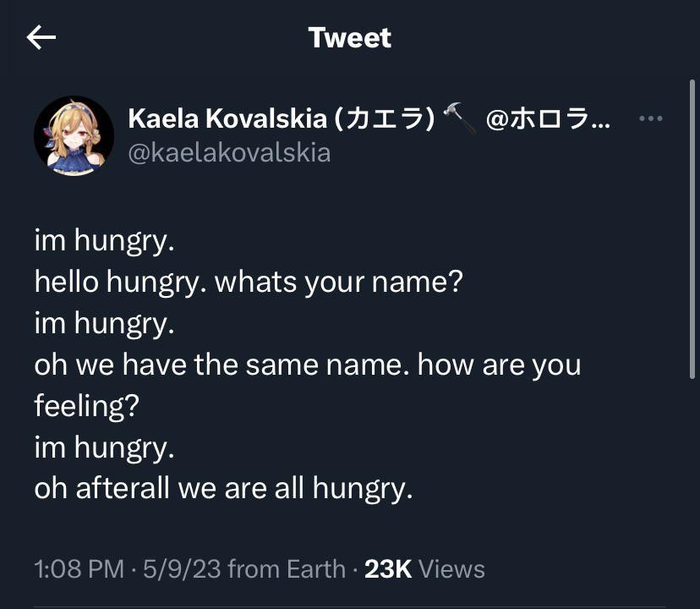Click the hammer emoji in display name
The image size is (700, 609).
(x=460, y=120)
